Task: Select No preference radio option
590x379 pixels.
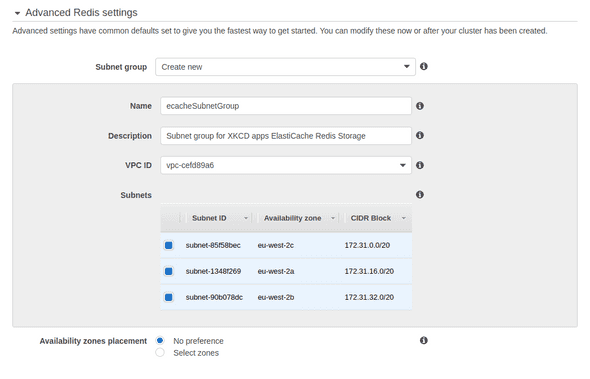Action: pos(160,341)
